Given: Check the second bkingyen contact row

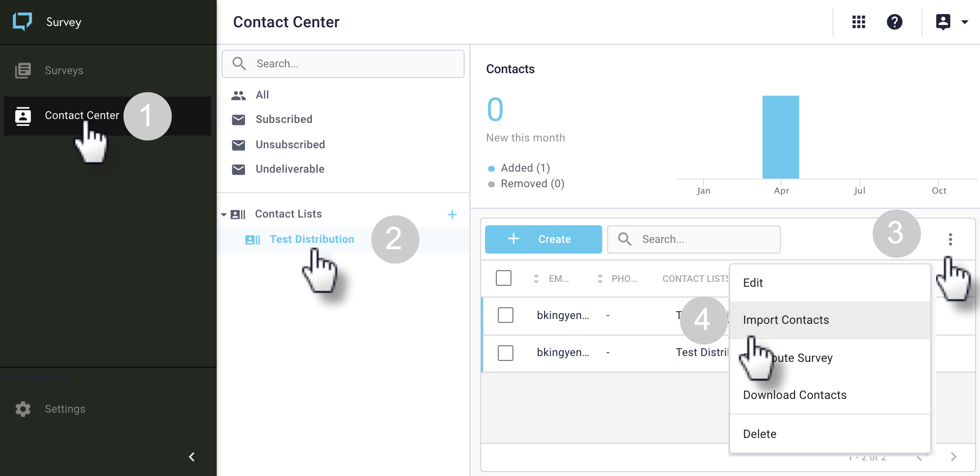Looking at the screenshot, I should pyautogui.click(x=505, y=353).
